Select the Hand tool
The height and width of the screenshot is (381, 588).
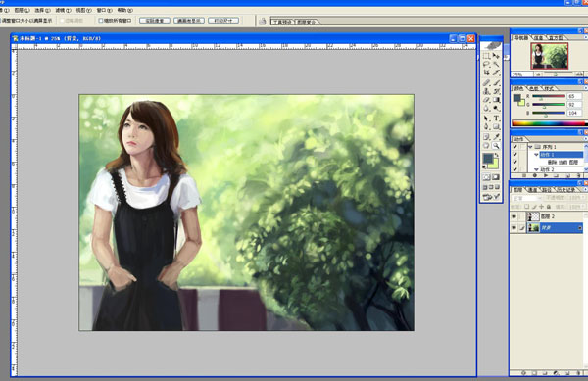click(486, 145)
